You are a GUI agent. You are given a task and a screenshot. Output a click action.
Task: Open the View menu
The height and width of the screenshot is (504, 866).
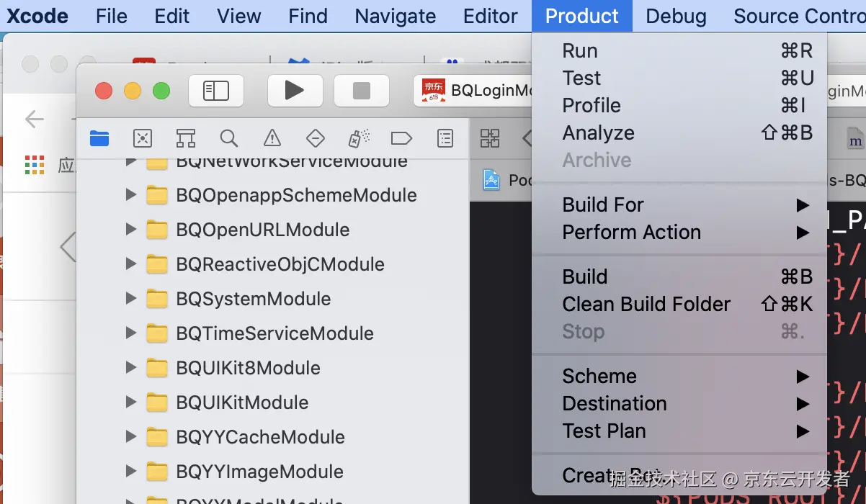(239, 16)
